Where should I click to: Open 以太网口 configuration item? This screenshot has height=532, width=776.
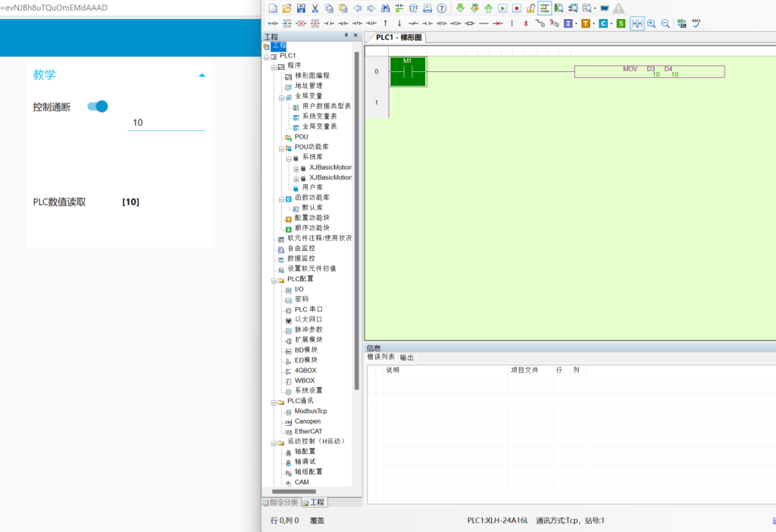click(308, 320)
